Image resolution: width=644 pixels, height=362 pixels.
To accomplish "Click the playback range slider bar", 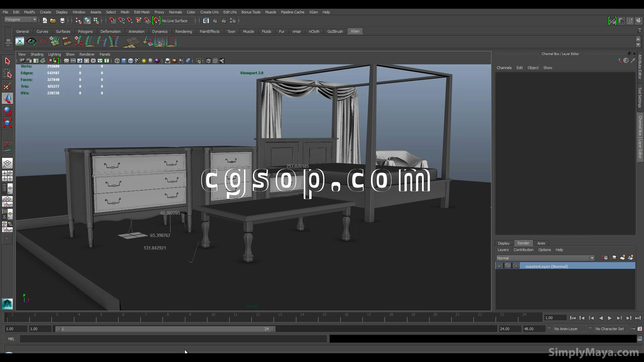I will pyautogui.click(x=165, y=329).
